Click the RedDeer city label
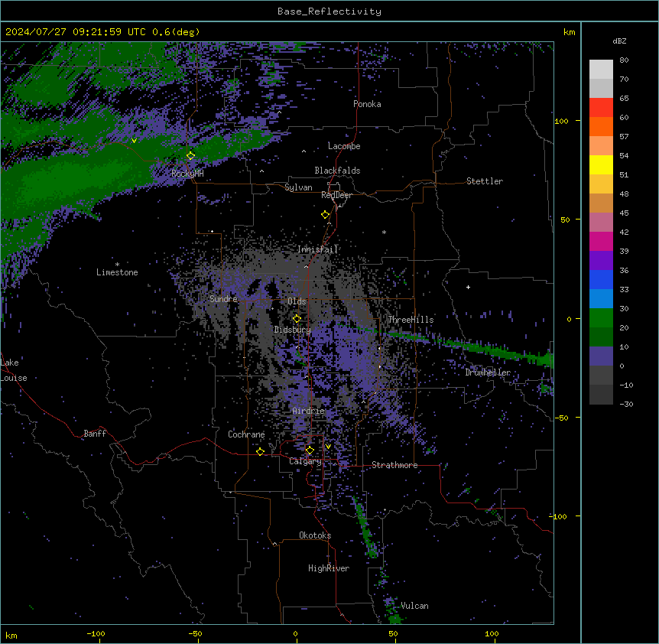Viewport: 659px width, 644px height. coord(336,195)
